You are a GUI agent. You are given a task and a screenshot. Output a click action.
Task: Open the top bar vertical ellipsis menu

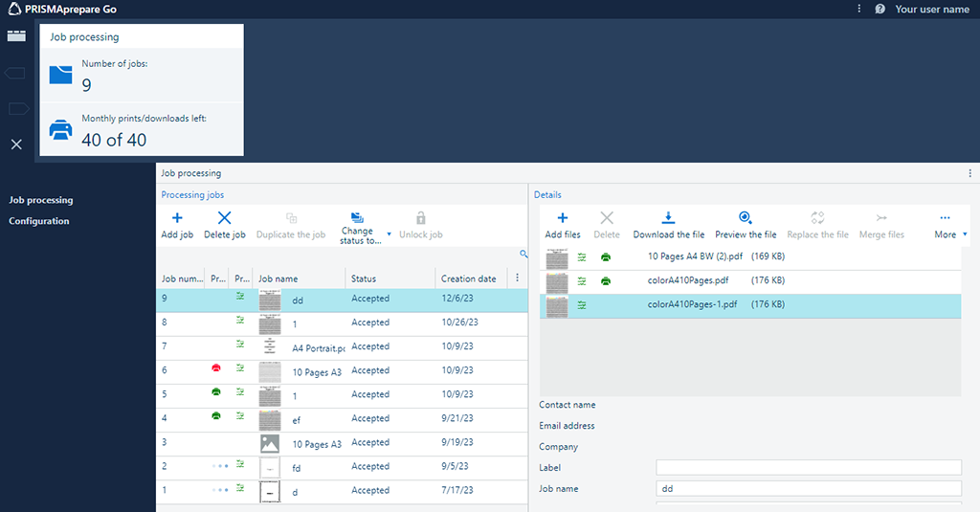coord(858,9)
